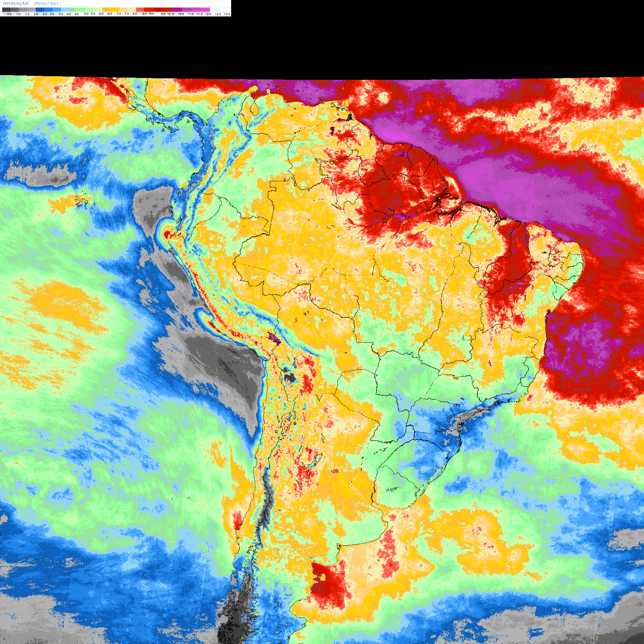The image size is (644, 644).
Task: Click the 12.0 legend value
Action: (208, 14)
